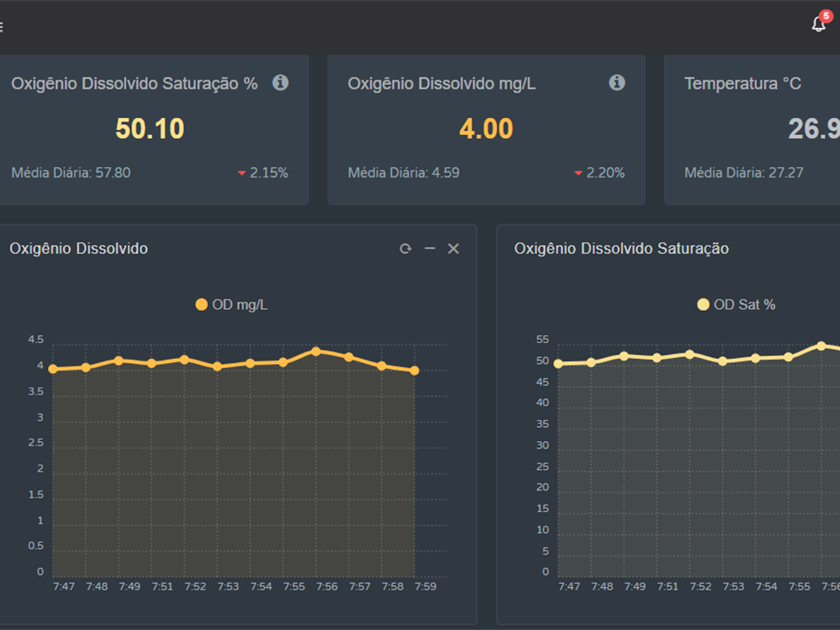840x630 pixels.
Task: Collapse the Oxigênio Dissolvido widget
Action: click(430, 248)
